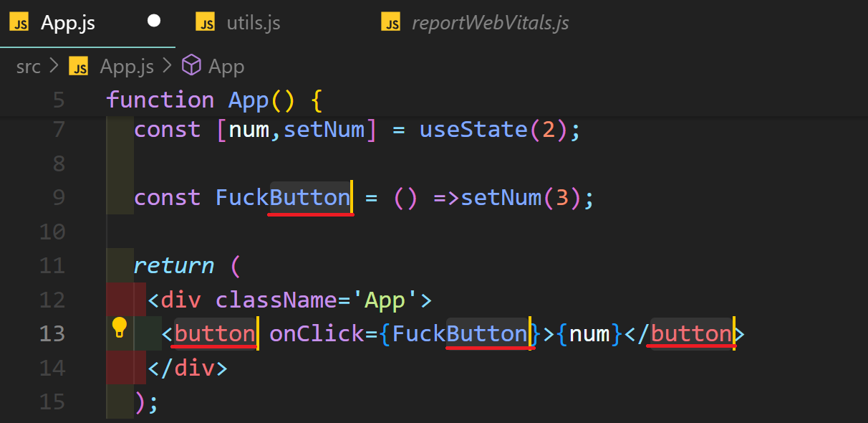The image size is (868, 423).
Task: Place cursor on 'useState' in line 7
Action: pyautogui.click(x=473, y=130)
